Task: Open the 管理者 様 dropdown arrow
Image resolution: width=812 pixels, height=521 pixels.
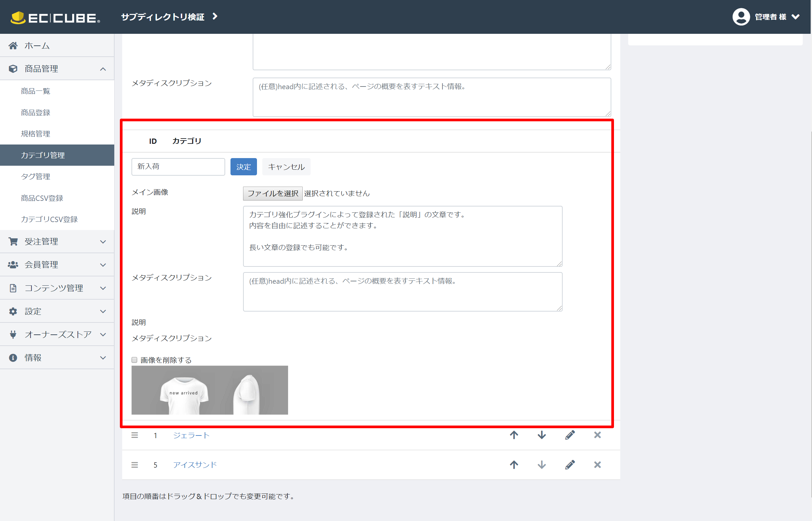Action: 796,17
